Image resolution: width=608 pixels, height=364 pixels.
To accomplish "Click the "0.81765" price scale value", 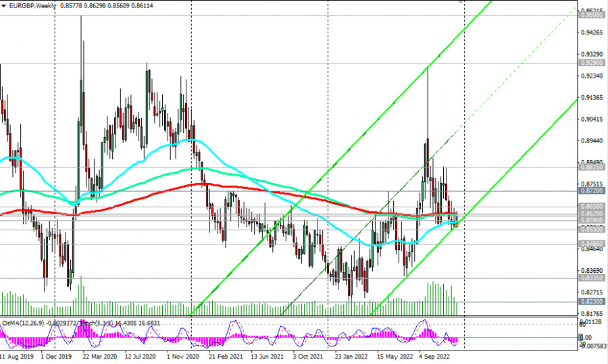I will (x=592, y=313).
